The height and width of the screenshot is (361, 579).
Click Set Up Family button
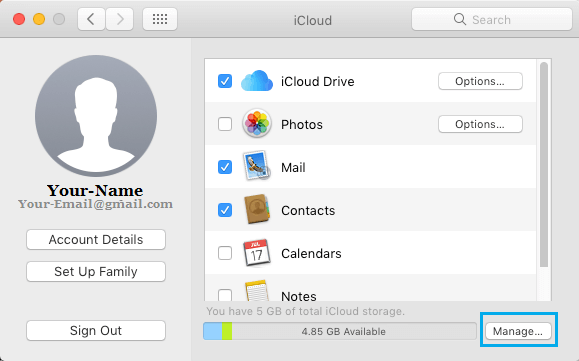[x=96, y=272]
